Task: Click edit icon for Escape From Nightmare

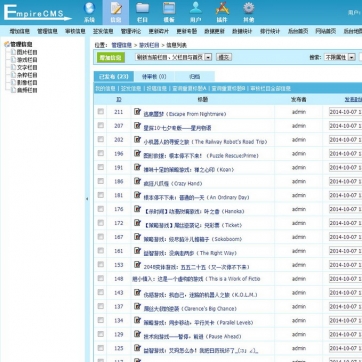Action: (137, 112)
